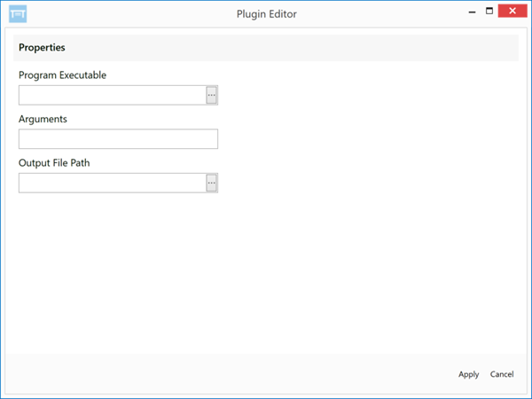Click the Program Executable label

tap(62, 75)
